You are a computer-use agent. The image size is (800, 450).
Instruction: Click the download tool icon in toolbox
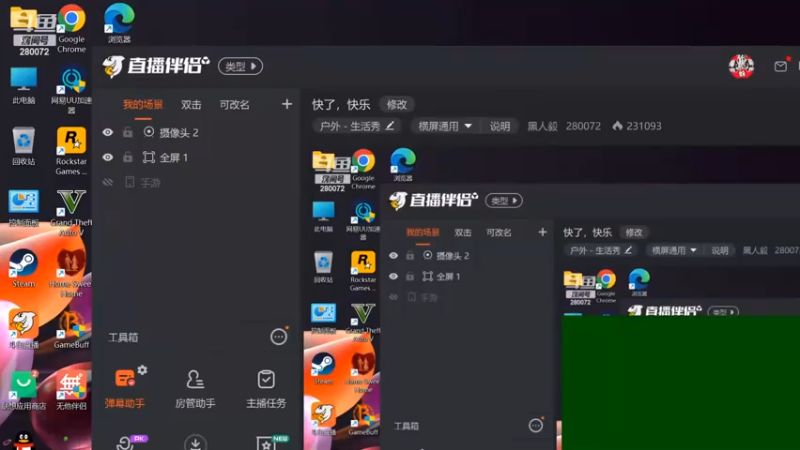click(195, 442)
